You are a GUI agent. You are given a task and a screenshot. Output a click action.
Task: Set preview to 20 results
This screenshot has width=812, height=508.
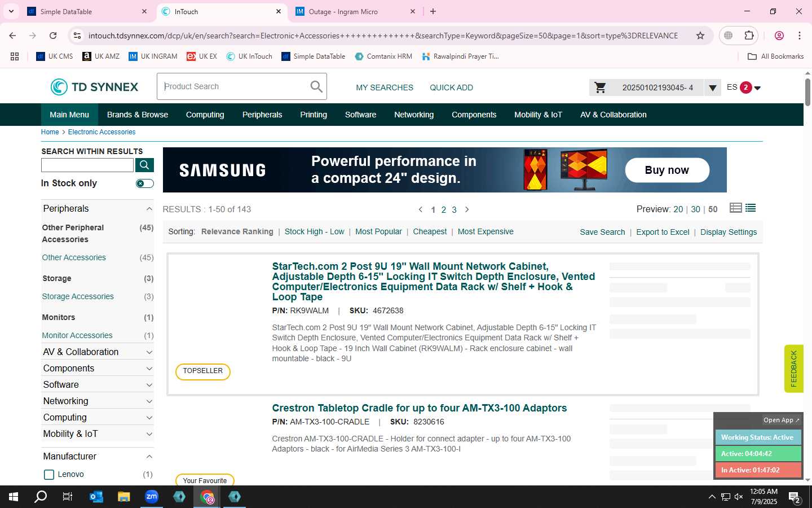tap(678, 209)
